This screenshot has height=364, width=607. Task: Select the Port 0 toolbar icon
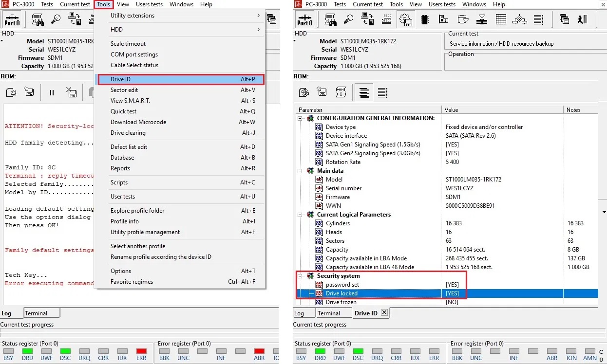(304, 19)
